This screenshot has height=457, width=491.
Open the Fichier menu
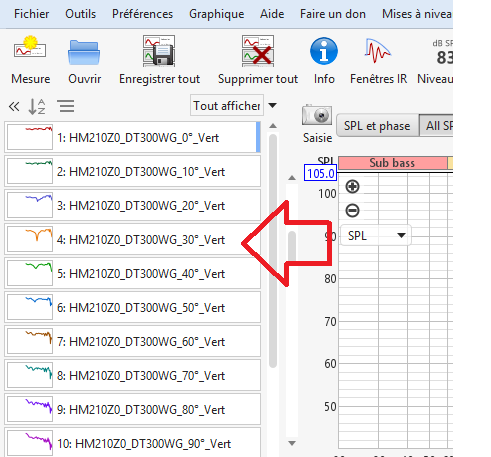pos(31,14)
